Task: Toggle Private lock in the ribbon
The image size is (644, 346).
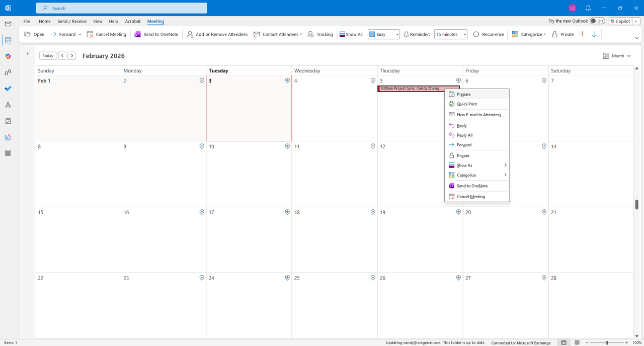Action: (562, 34)
